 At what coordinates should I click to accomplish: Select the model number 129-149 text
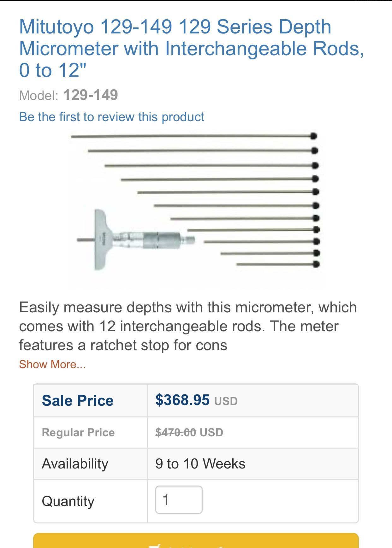point(91,95)
